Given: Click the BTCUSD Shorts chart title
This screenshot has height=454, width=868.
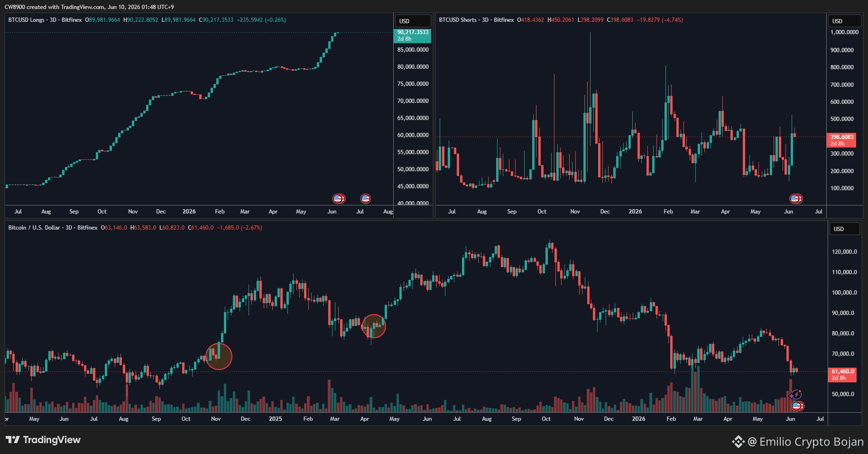Looking at the screenshot, I should point(476,20).
